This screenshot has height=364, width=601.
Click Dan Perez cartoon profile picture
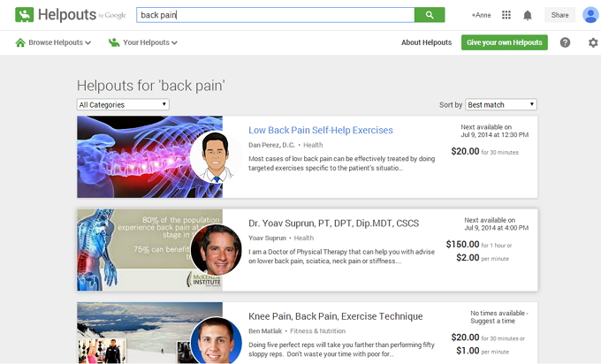(x=216, y=157)
